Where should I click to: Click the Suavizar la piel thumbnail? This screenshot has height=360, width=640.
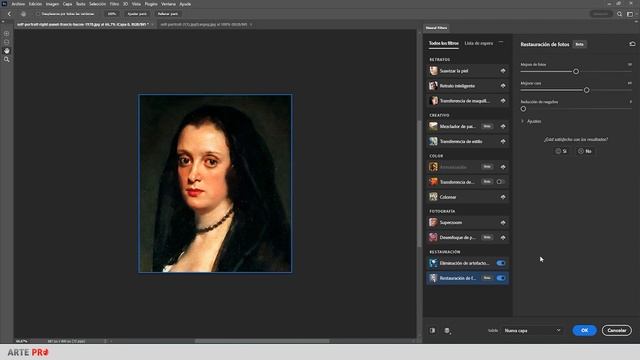433,71
